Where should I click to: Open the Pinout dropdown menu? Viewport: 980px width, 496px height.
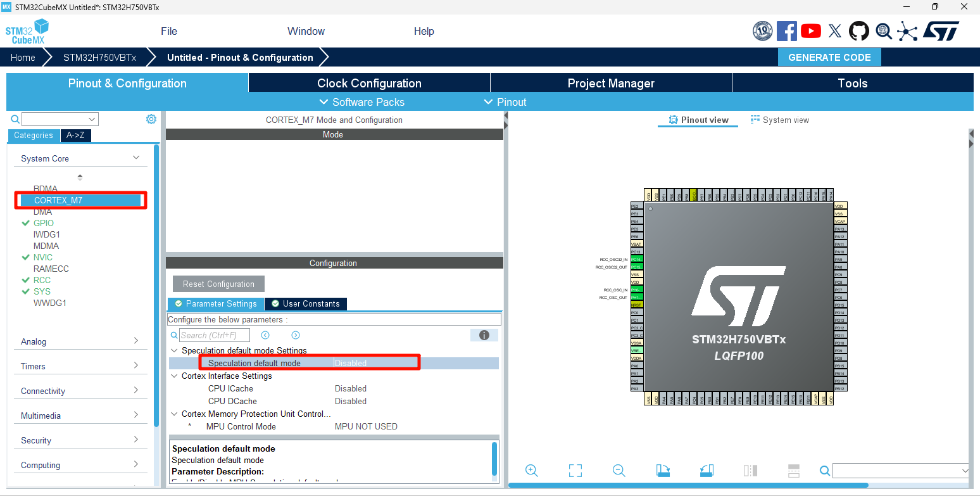pyautogui.click(x=505, y=102)
